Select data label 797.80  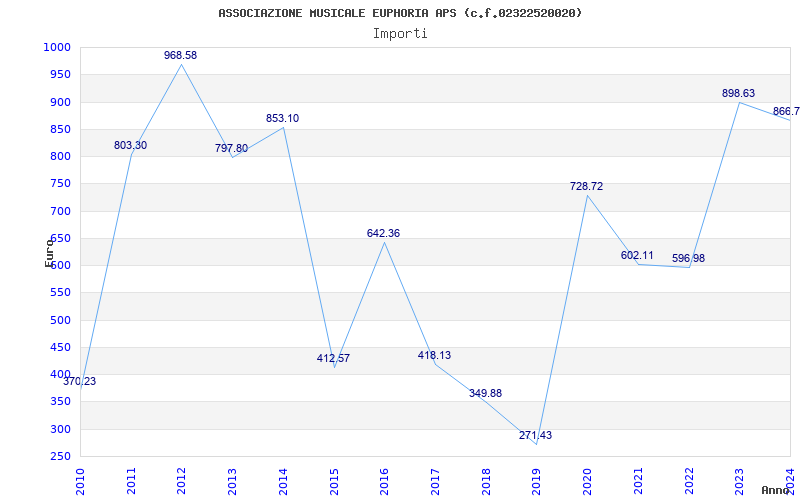[232, 148]
